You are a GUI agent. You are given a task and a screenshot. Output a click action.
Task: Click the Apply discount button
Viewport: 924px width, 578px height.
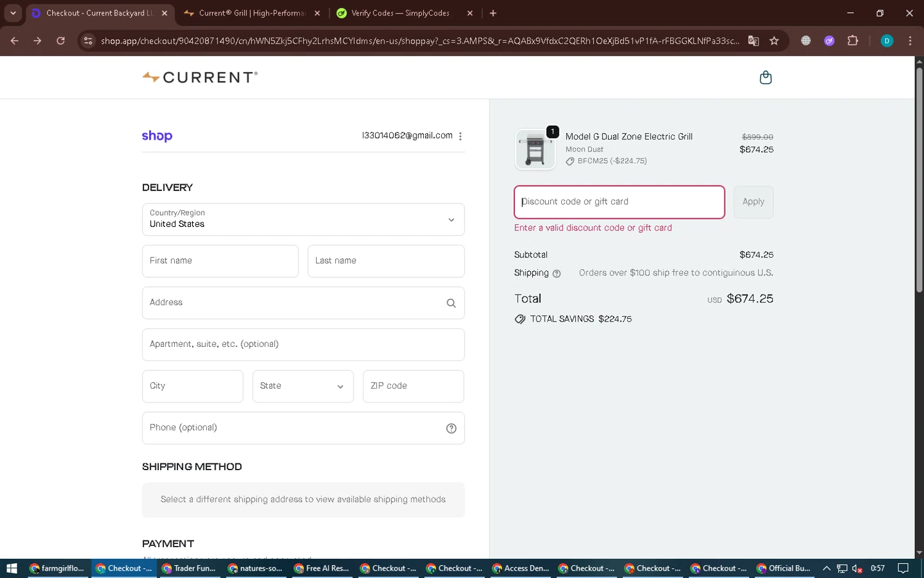[753, 202]
